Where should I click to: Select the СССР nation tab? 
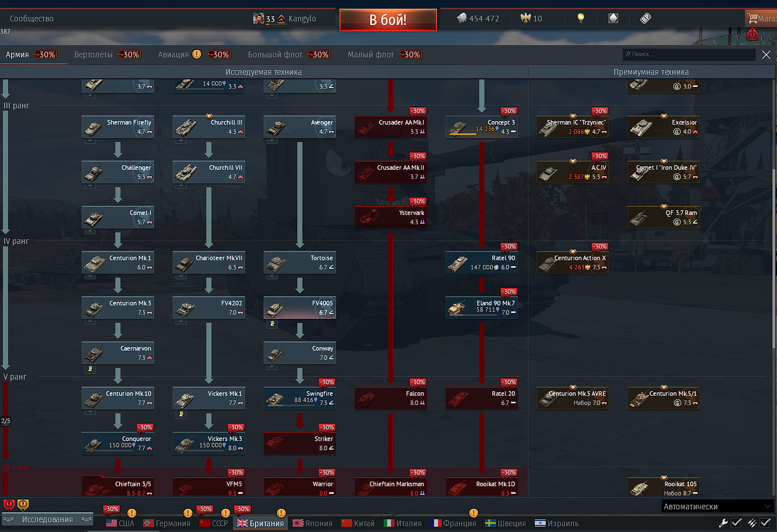tap(214, 523)
